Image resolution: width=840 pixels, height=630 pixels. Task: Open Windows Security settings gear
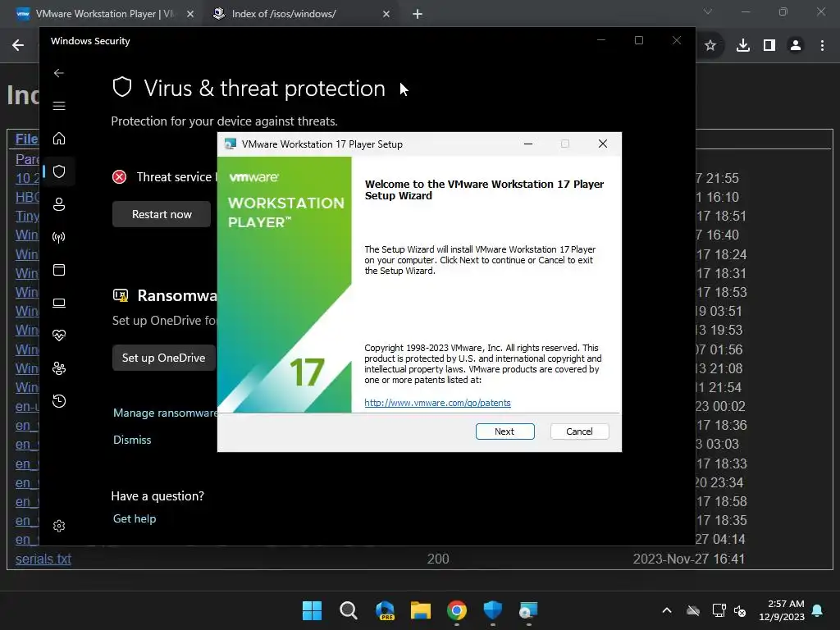[x=59, y=526]
